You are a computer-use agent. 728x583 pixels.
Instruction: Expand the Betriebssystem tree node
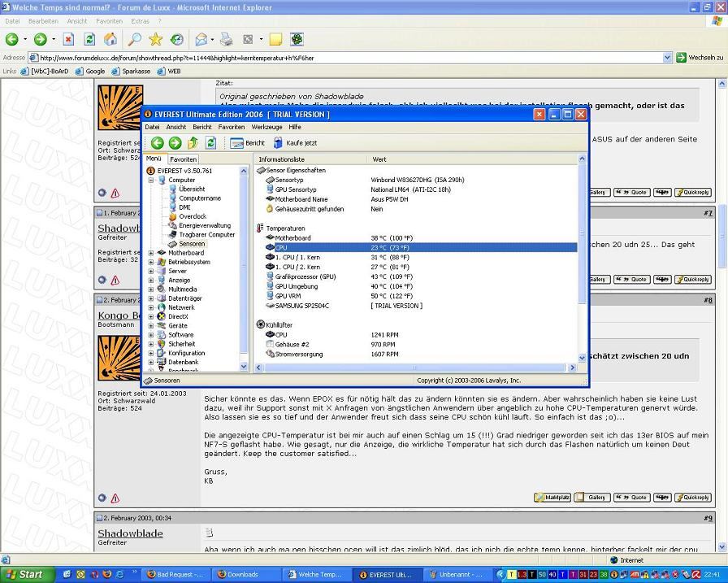coord(151,262)
